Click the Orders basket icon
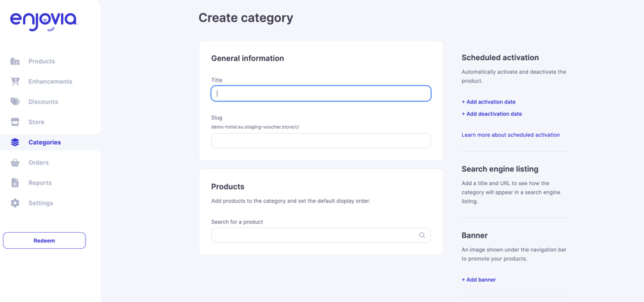Viewport: 644px width, 302px height. (x=15, y=163)
